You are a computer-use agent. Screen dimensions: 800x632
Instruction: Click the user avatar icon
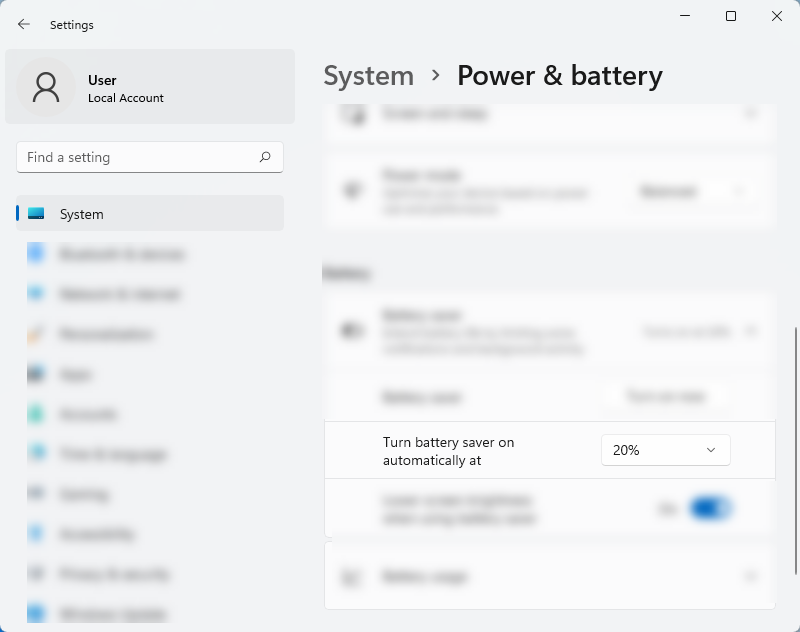46,87
